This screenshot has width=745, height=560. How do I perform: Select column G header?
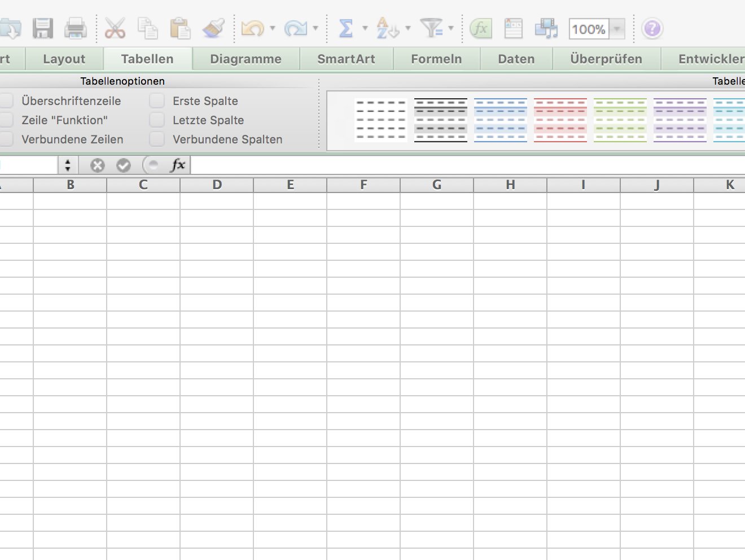437,185
